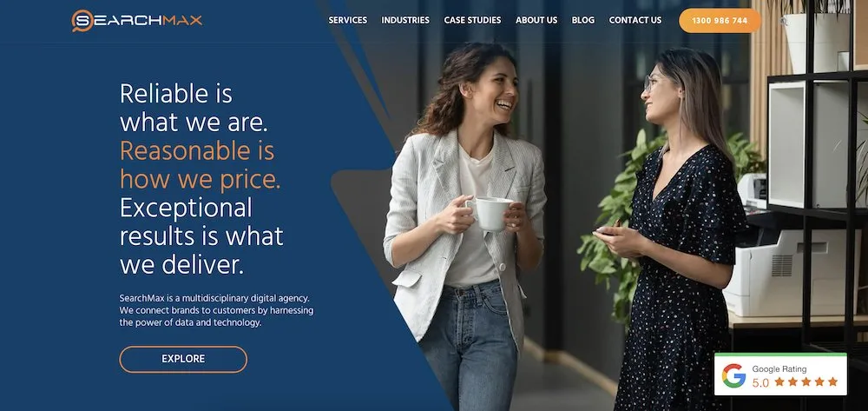Image resolution: width=868 pixels, height=411 pixels.
Task: Click the 1300 986 744 phone button
Action: (720, 21)
